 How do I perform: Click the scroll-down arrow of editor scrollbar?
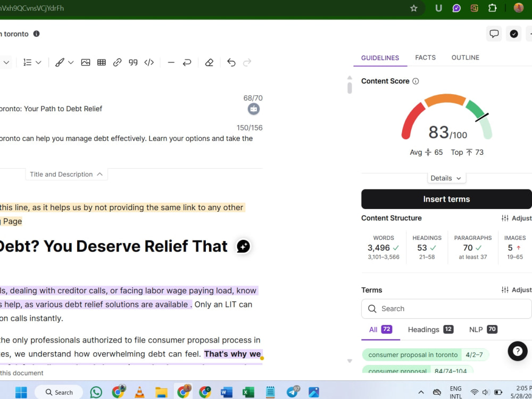(x=350, y=361)
